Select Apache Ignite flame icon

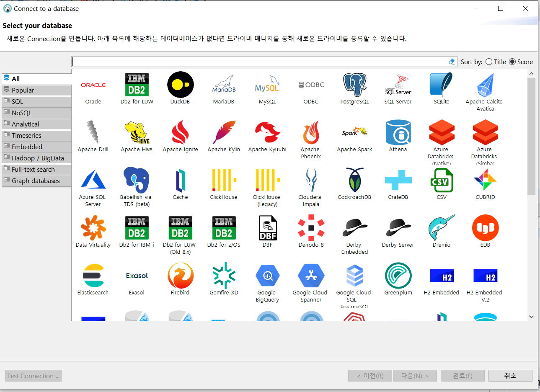[180, 132]
